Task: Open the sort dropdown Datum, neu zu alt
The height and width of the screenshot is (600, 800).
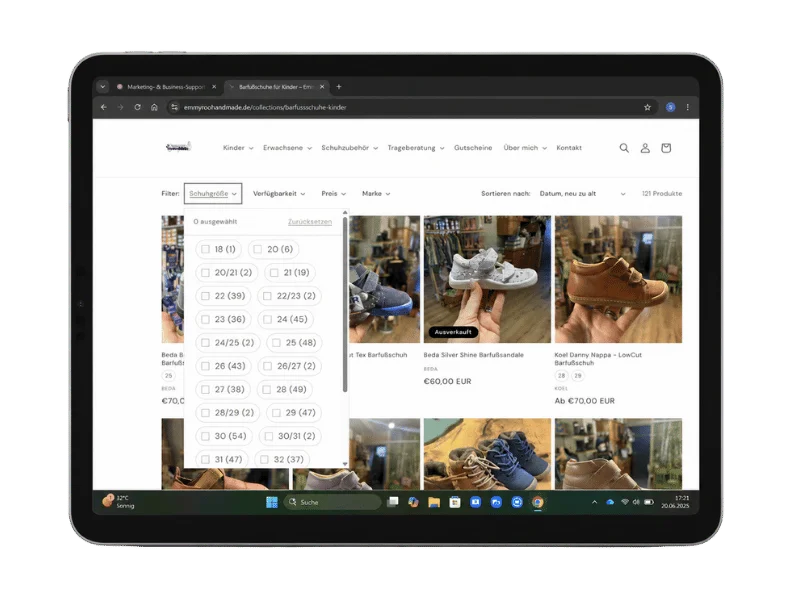Action: coord(582,194)
